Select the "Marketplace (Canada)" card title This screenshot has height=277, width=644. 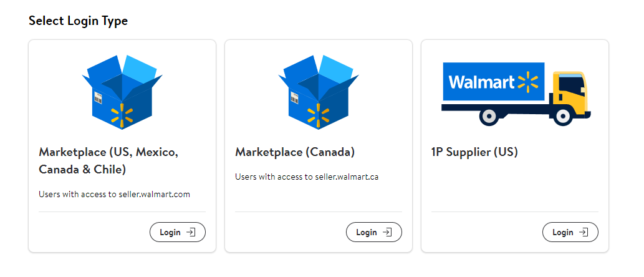click(294, 152)
